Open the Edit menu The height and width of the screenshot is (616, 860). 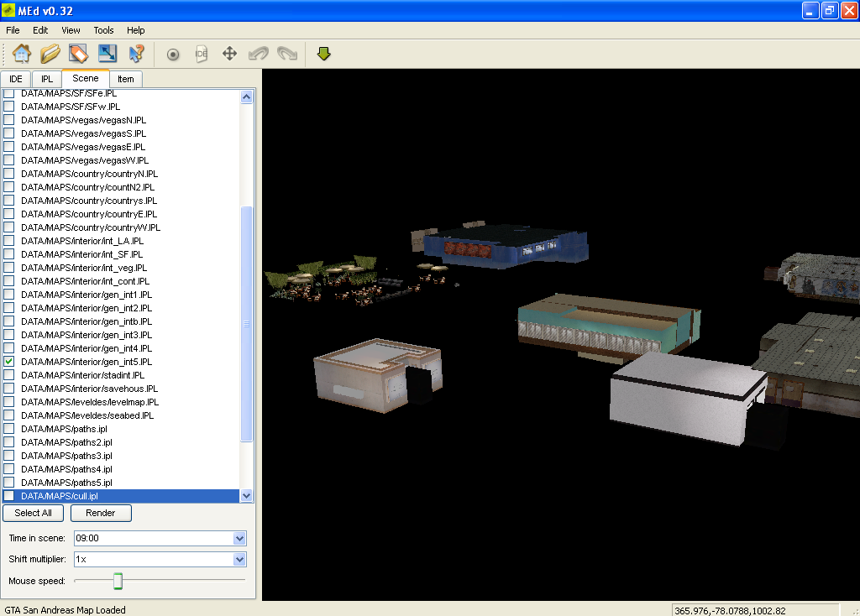pos(40,30)
